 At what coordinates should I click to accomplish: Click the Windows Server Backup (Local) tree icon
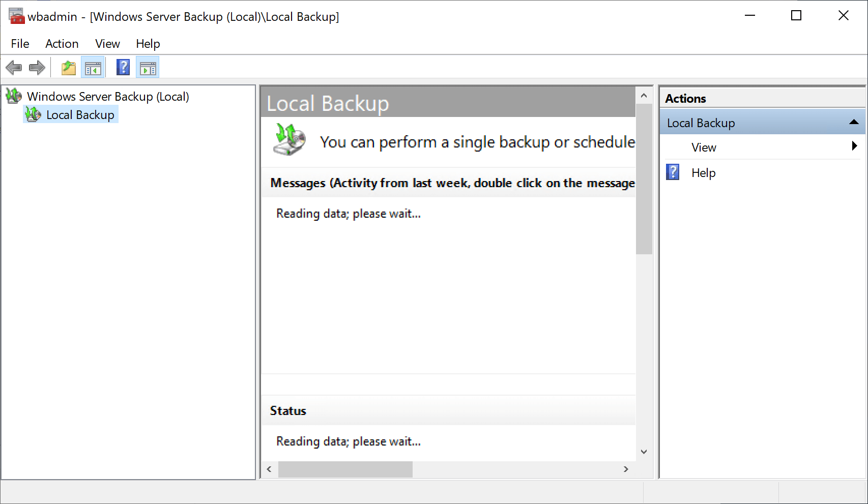tap(14, 96)
